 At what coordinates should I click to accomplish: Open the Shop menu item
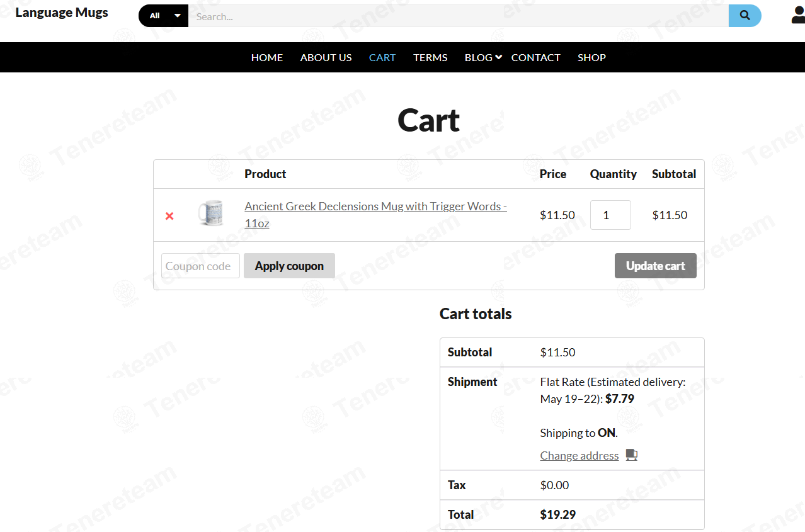pos(591,57)
